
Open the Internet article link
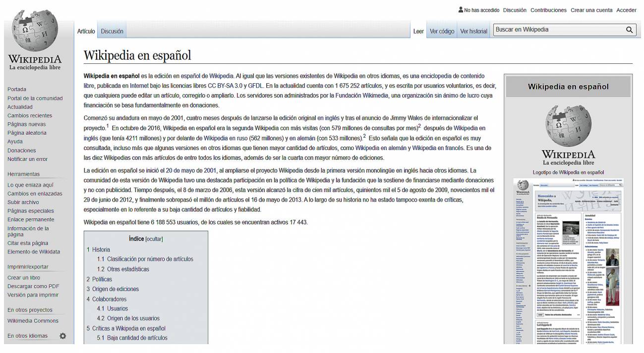tap(140, 85)
